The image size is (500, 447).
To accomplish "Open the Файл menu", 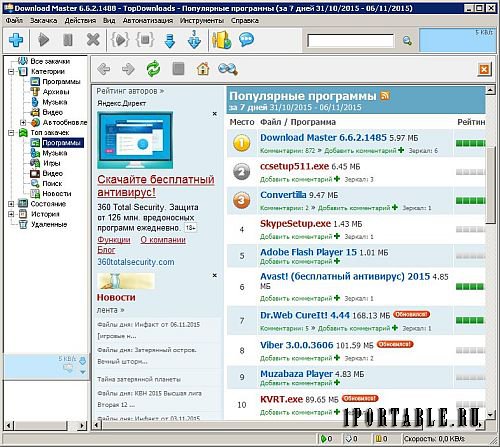I will coord(14,21).
